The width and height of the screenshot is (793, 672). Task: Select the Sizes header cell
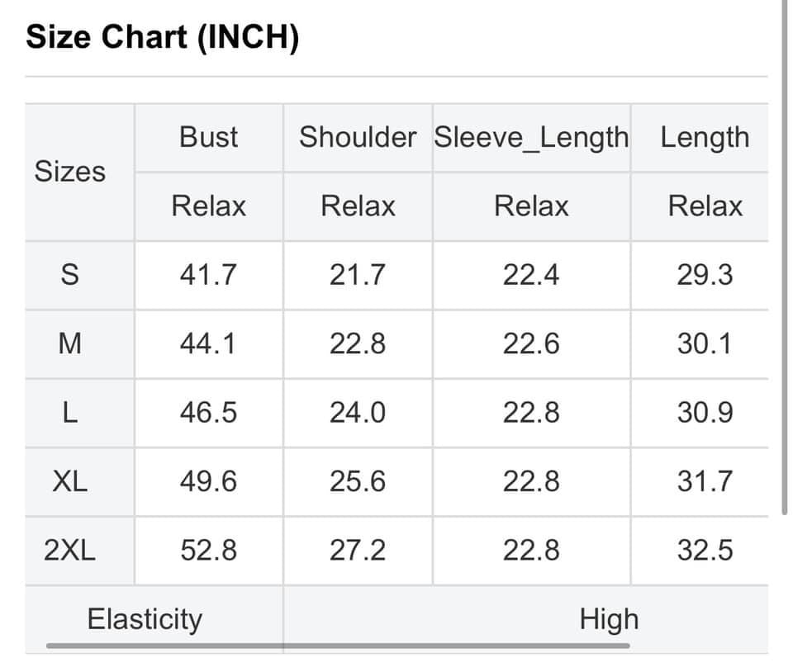(70, 172)
